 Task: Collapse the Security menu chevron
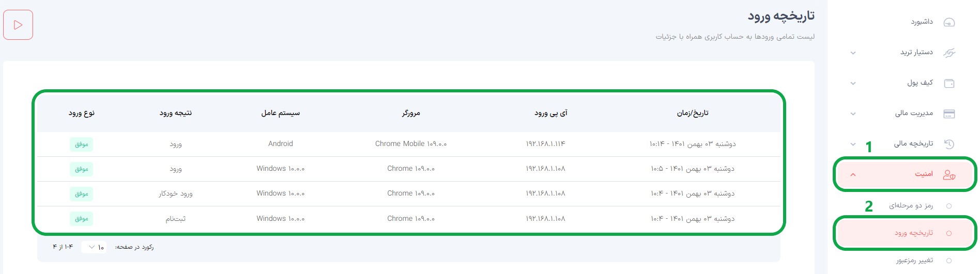click(853, 174)
